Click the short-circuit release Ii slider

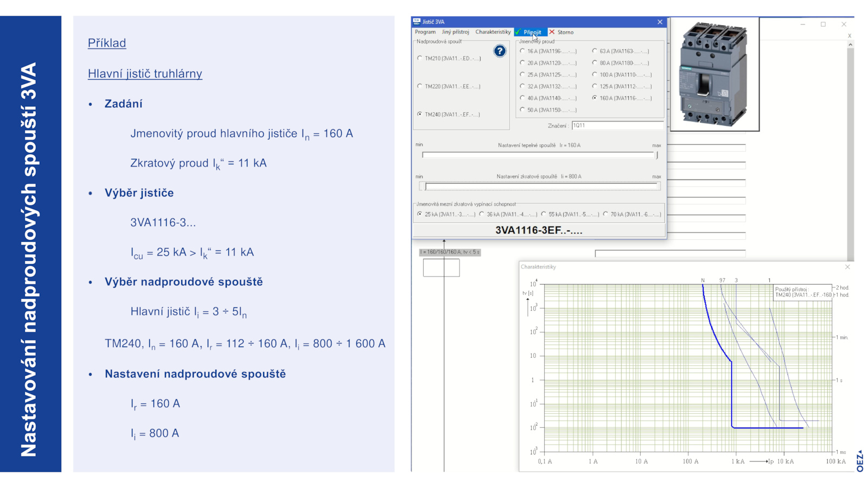coord(539,187)
